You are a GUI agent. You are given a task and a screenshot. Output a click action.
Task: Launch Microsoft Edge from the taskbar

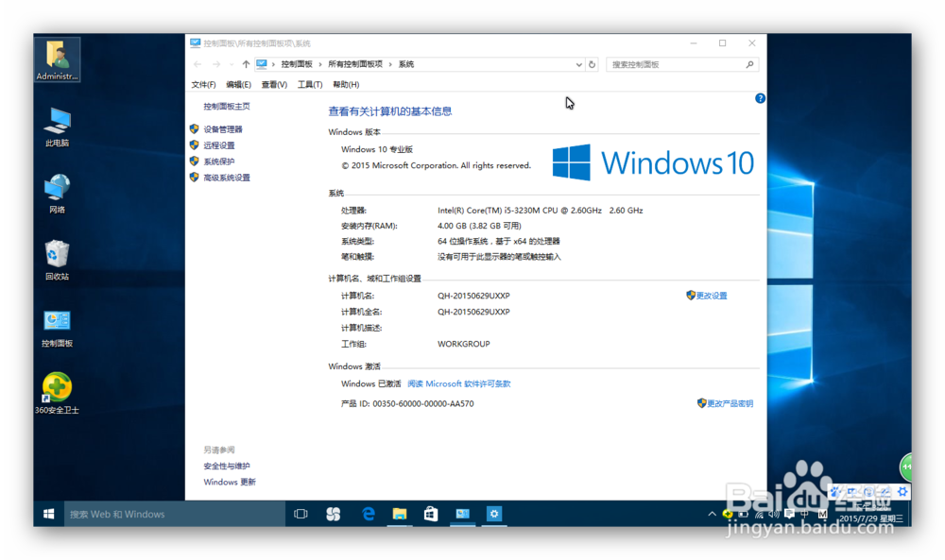coord(368,514)
